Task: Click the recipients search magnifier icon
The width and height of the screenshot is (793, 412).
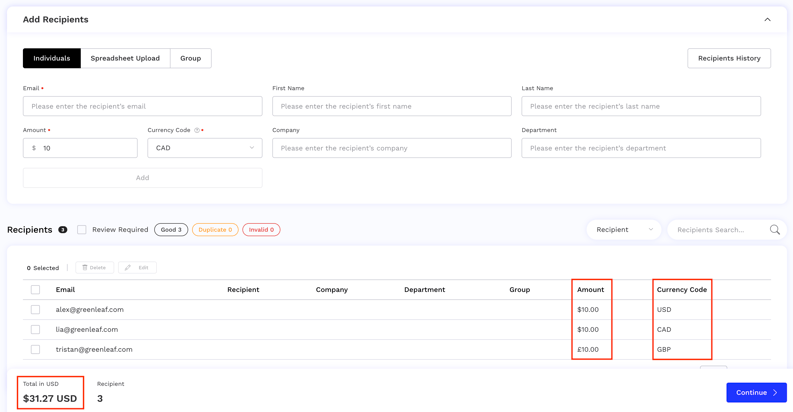Action: pyautogui.click(x=774, y=230)
